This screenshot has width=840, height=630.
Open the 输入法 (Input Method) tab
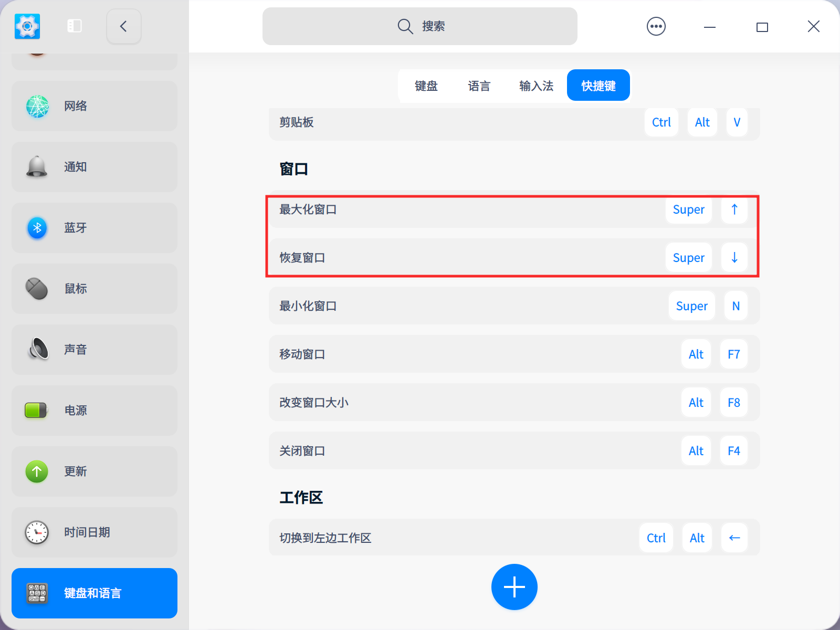click(535, 86)
